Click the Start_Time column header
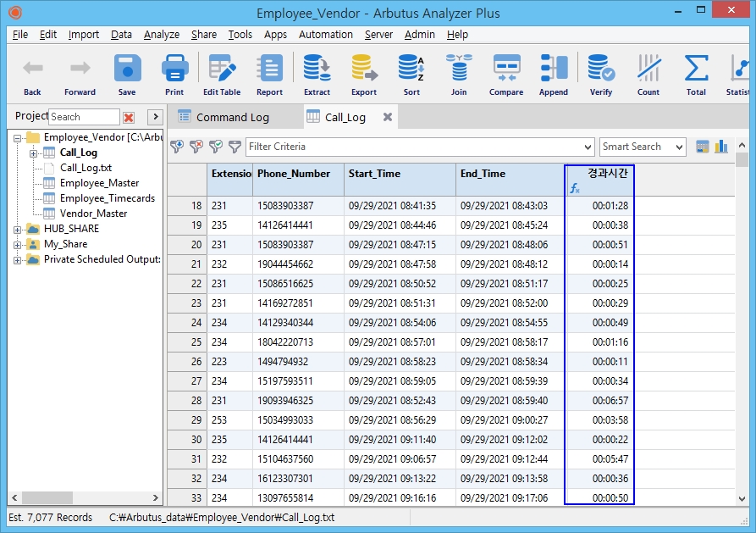 400,180
